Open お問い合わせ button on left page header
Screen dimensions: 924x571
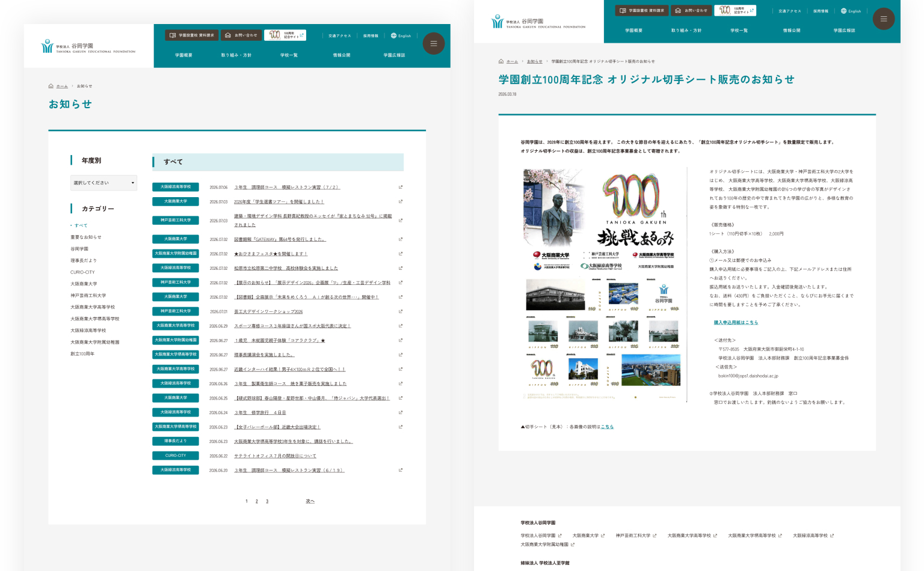coord(241,35)
